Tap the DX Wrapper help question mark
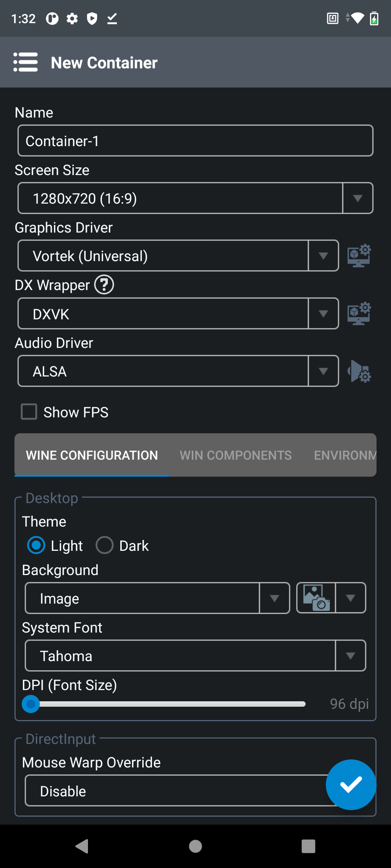391x868 pixels. (104, 285)
